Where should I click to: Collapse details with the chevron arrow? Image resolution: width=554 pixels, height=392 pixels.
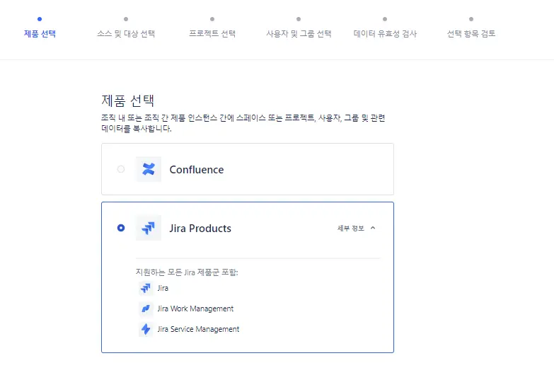coord(373,228)
